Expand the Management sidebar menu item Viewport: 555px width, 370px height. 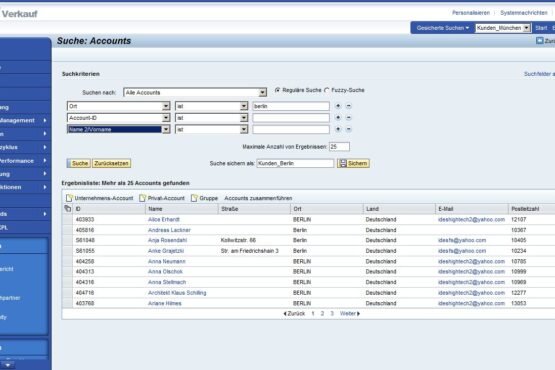pos(24,120)
